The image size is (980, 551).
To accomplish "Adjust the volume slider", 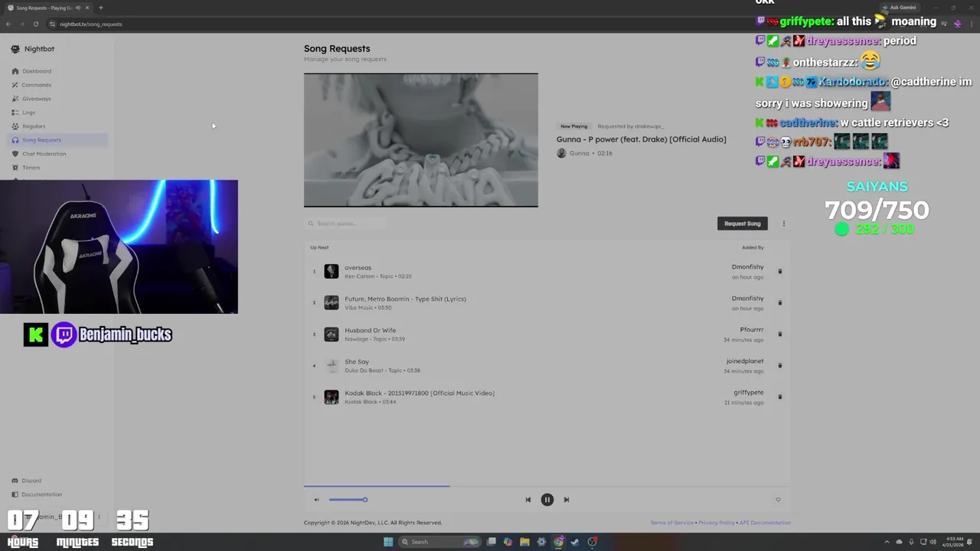I will [x=348, y=500].
